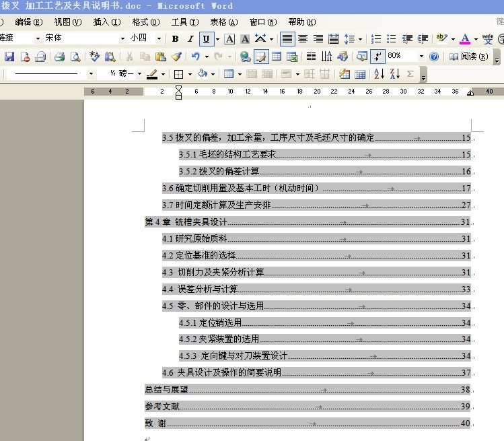504x441 pixels.
Task: Click the right indent ruler marker
Action: pyautogui.click(x=470, y=93)
